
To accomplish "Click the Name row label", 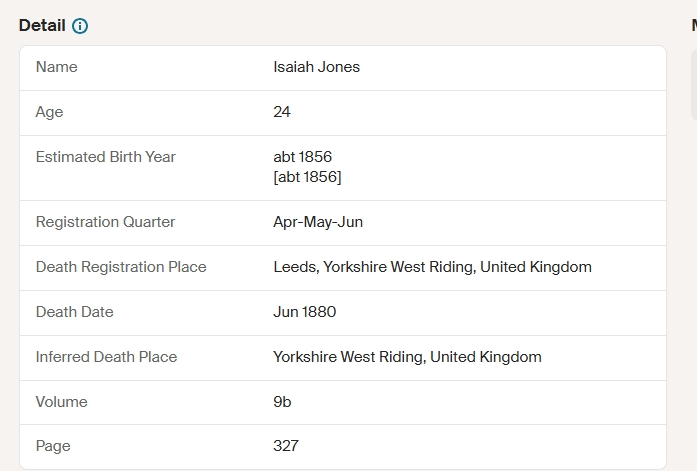I will tap(56, 67).
